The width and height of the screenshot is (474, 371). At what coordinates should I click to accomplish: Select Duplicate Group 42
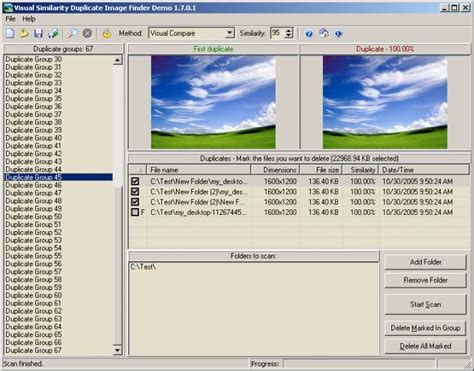point(34,154)
